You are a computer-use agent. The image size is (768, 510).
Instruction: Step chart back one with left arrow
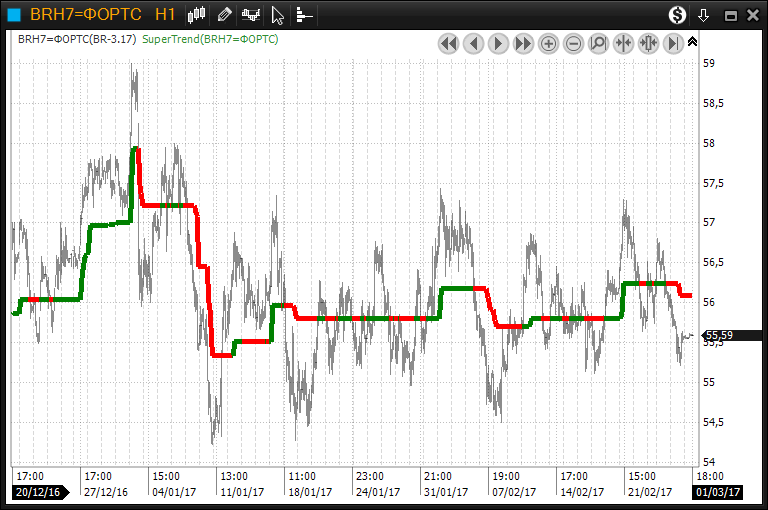473,43
